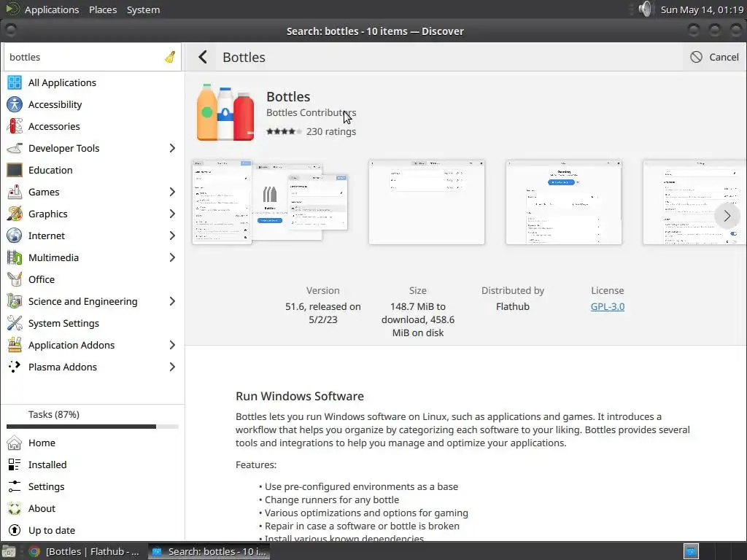Expand the Application Addons chevron
This screenshot has width=747, height=560.
click(172, 345)
